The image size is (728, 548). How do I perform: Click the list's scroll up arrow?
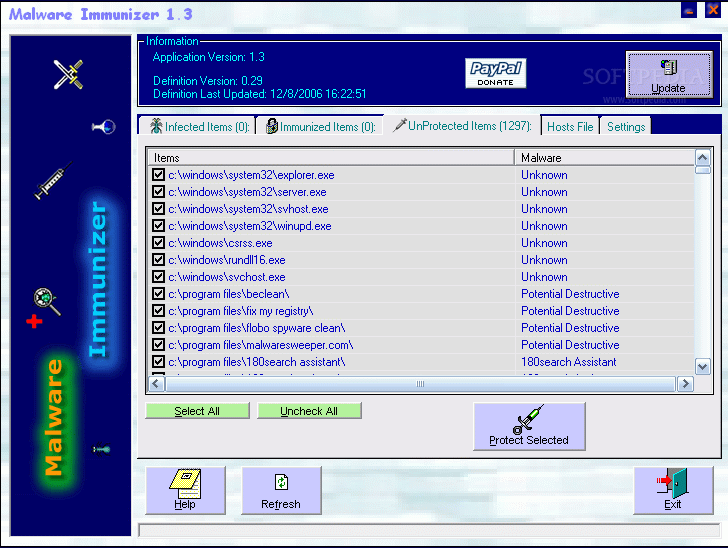point(703,158)
